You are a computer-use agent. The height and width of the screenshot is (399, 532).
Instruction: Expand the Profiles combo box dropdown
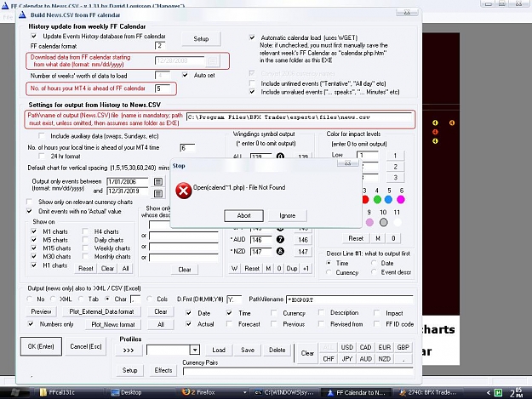click(195, 350)
